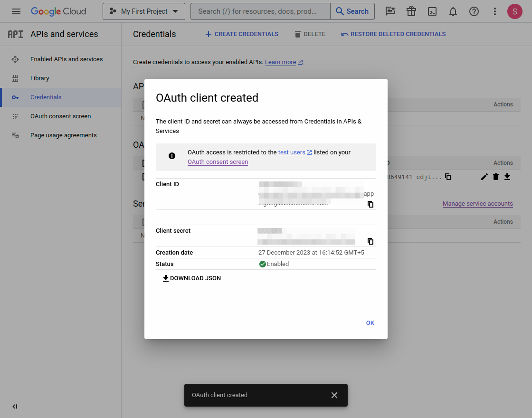This screenshot has height=418, width=532.
Task: Click the Enabled status text
Action: tap(278, 264)
